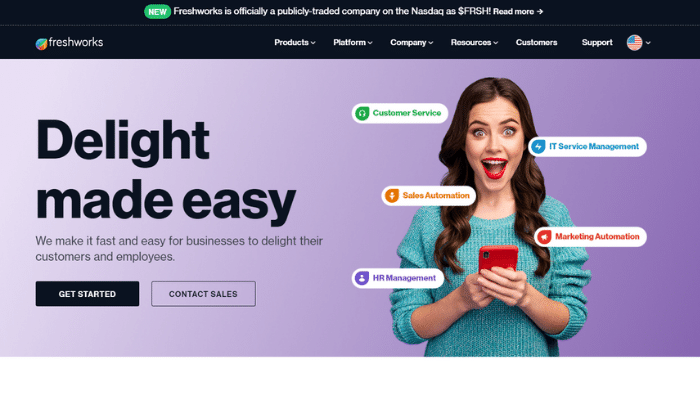Click the US flag region icon
This screenshot has height=400, width=700.
[x=634, y=43]
